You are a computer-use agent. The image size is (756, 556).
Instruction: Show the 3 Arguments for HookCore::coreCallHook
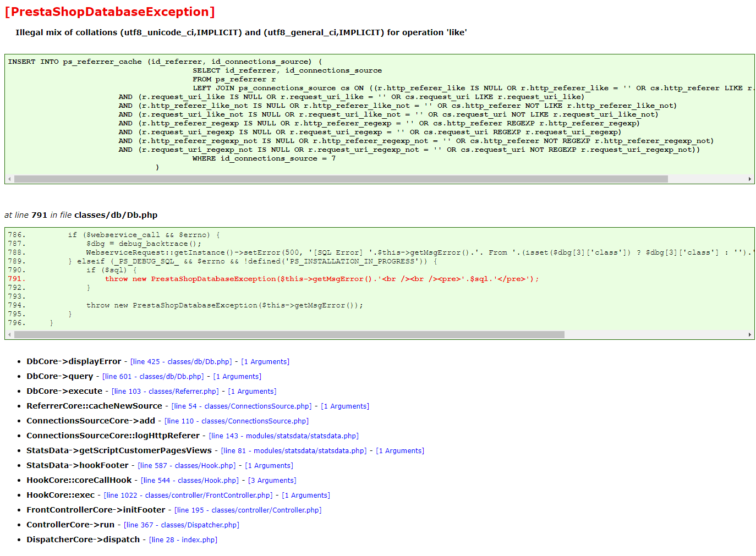click(272, 481)
